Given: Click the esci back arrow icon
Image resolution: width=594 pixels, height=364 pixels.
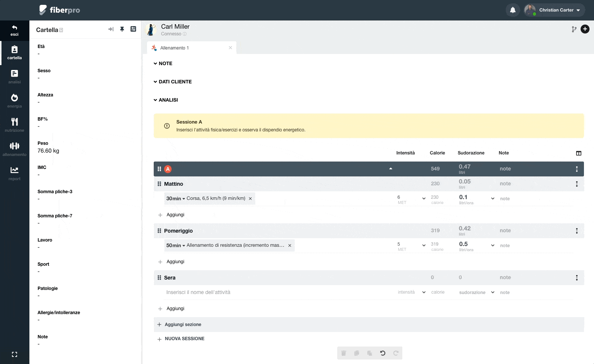Looking at the screenshot, I should pyautogui.click(x=15, y=28).
